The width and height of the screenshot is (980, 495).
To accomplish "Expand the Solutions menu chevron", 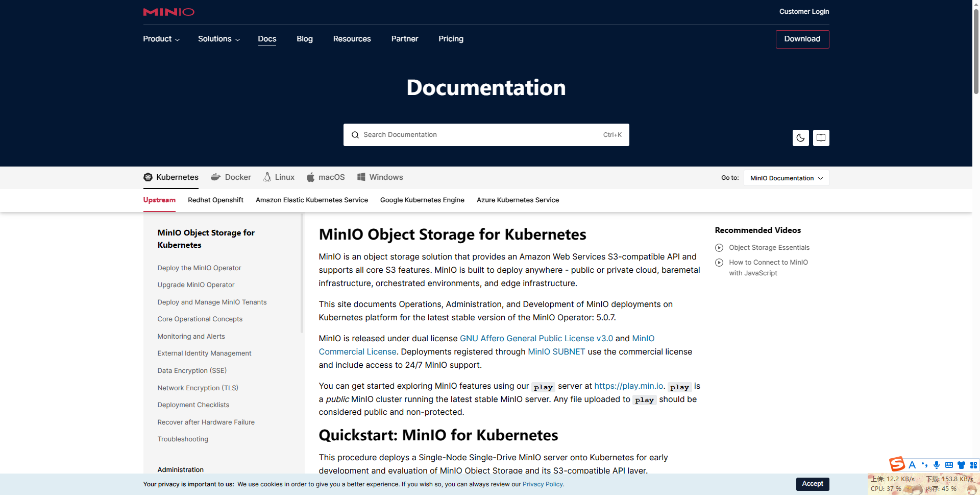I will tap(237, 39).
